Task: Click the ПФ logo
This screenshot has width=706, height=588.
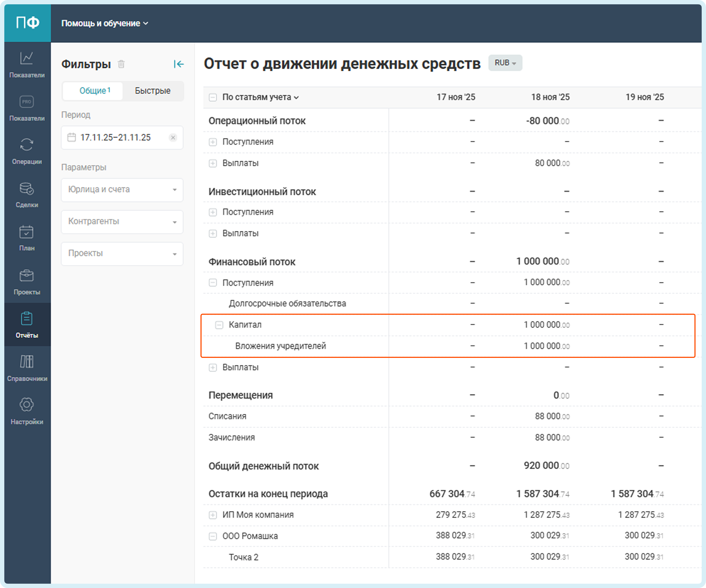Action: click(27, 23)
